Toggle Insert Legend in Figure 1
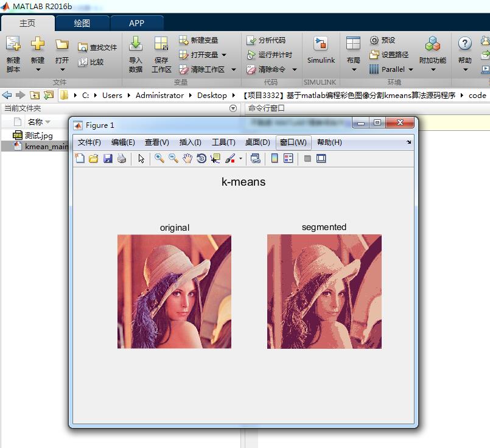This screenshot has width=490, height=448. pyautogui.click(x=288, y=158)
